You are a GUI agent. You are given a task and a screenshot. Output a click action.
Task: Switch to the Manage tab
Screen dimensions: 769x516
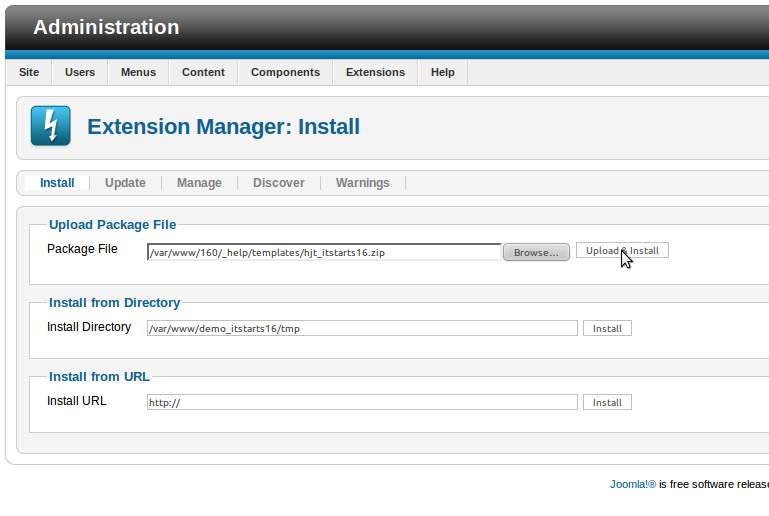(199, 183)
